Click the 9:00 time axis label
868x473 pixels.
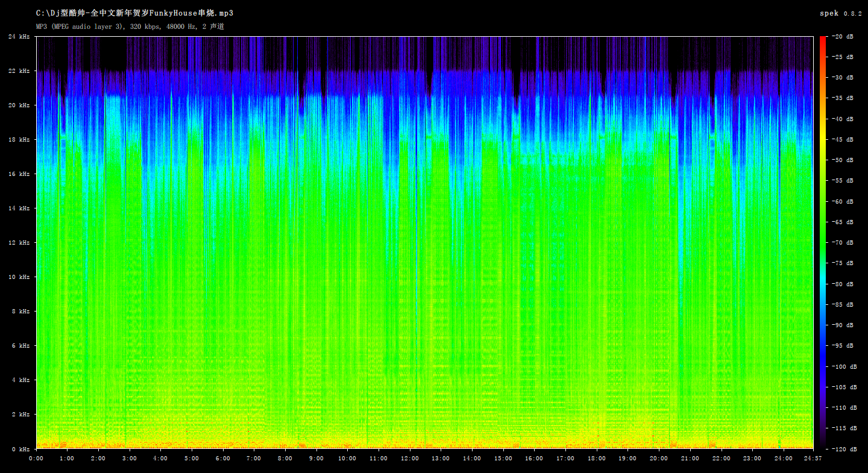(x=316, y=459)
